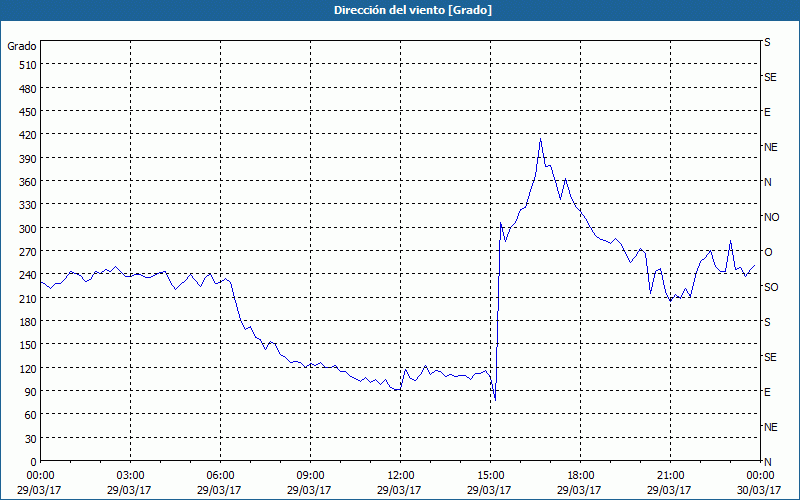
Task: Pick the 29/03/17 date under 12:00
Action: [399, 490]
